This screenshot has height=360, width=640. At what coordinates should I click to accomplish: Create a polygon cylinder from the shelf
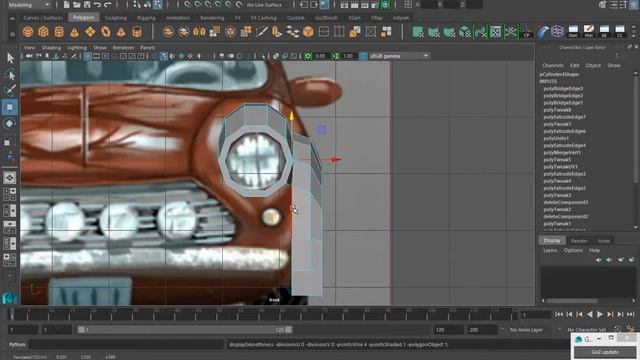pyautogui.click(x=59, y=31)
